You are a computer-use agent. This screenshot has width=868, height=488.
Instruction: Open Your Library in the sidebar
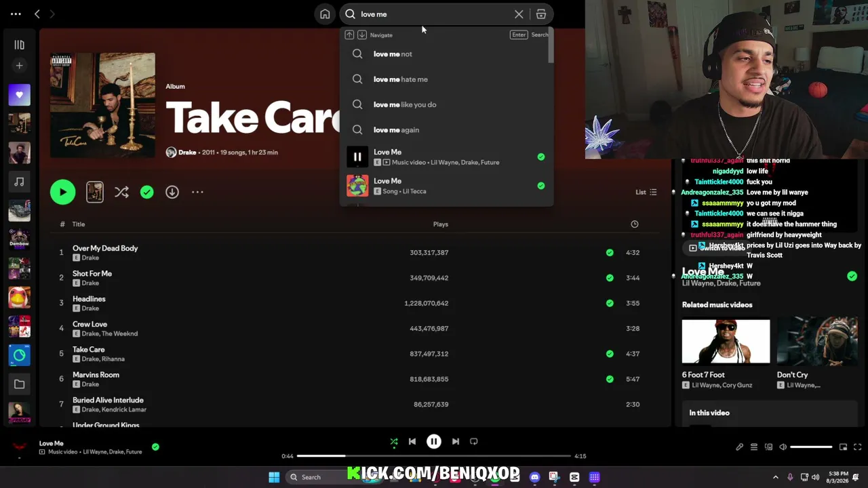tap(19, 45)
